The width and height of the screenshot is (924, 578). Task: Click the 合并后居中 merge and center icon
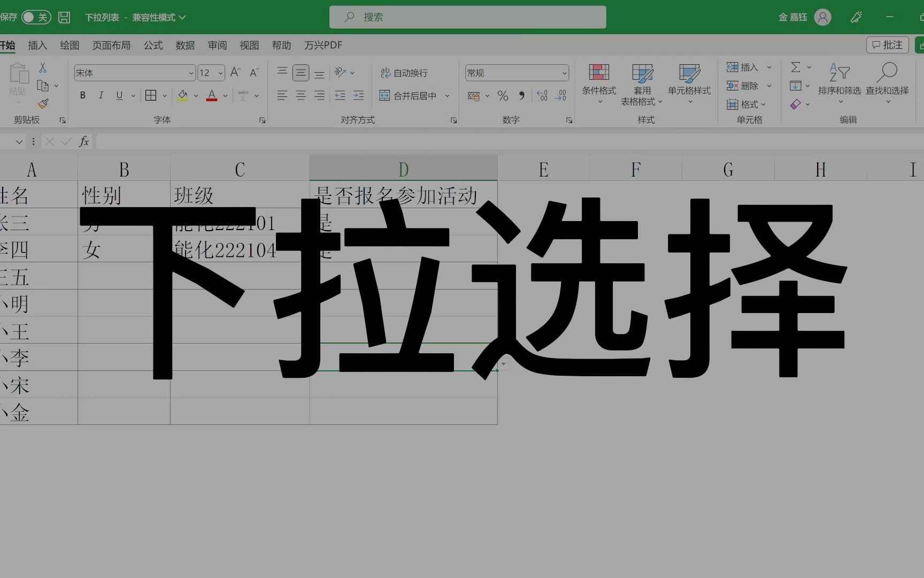(x=384, y=95)
